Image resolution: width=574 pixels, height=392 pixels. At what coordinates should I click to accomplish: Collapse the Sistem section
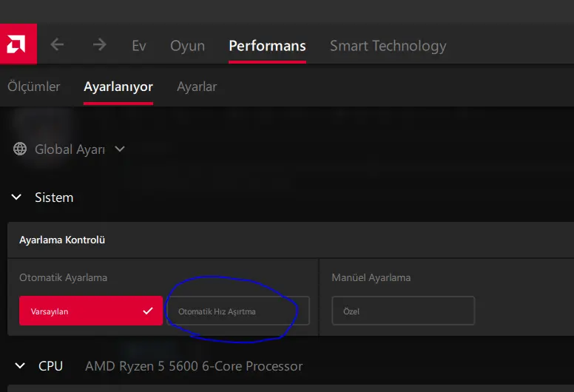(16, 197)
